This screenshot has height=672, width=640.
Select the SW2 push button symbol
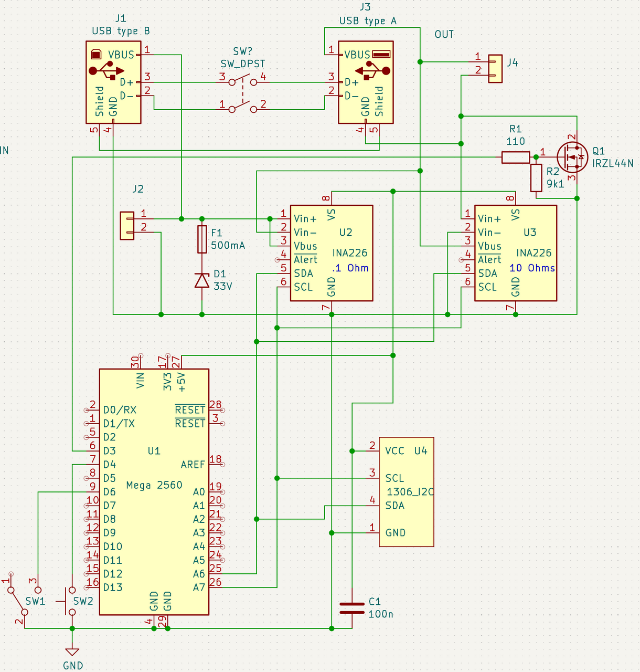pos(68,601)
